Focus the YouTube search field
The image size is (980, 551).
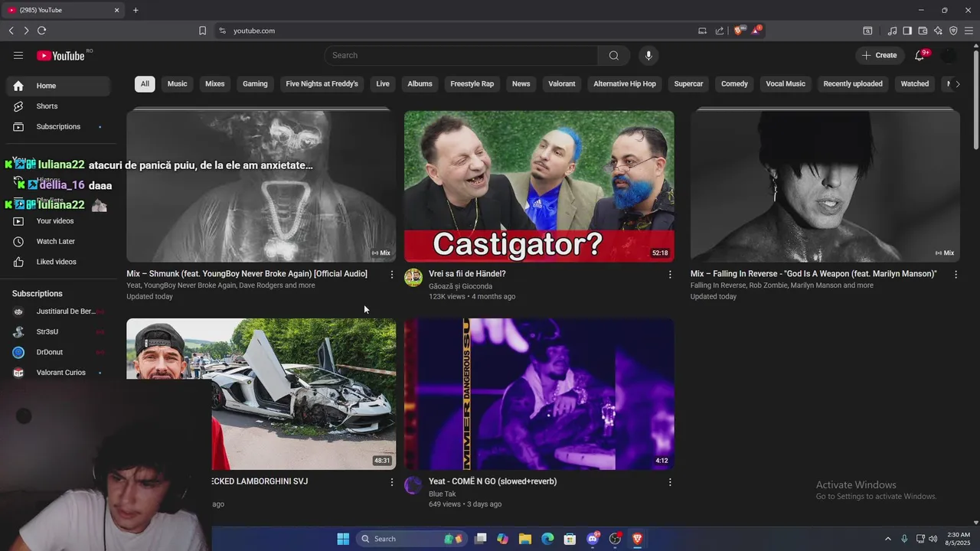coord(461,55)
